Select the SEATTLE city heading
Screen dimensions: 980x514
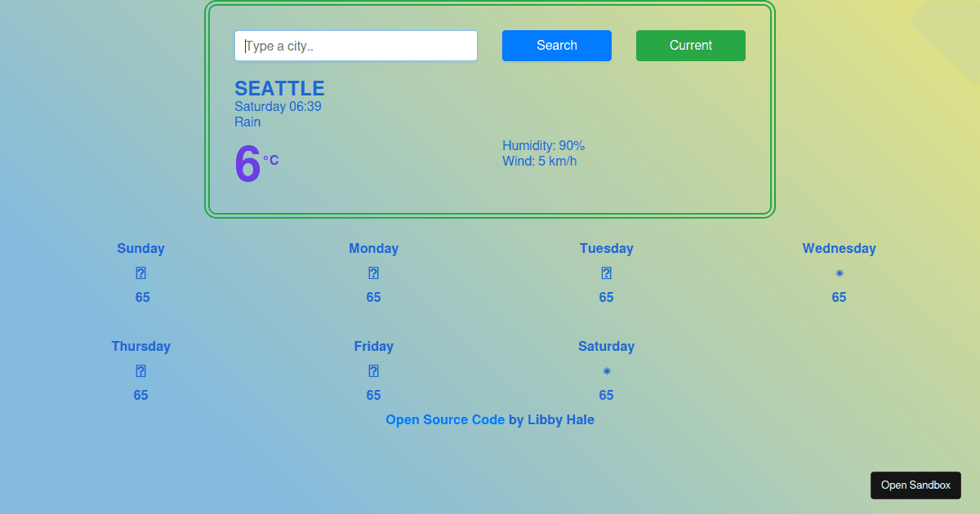click(x=280, y=88)
